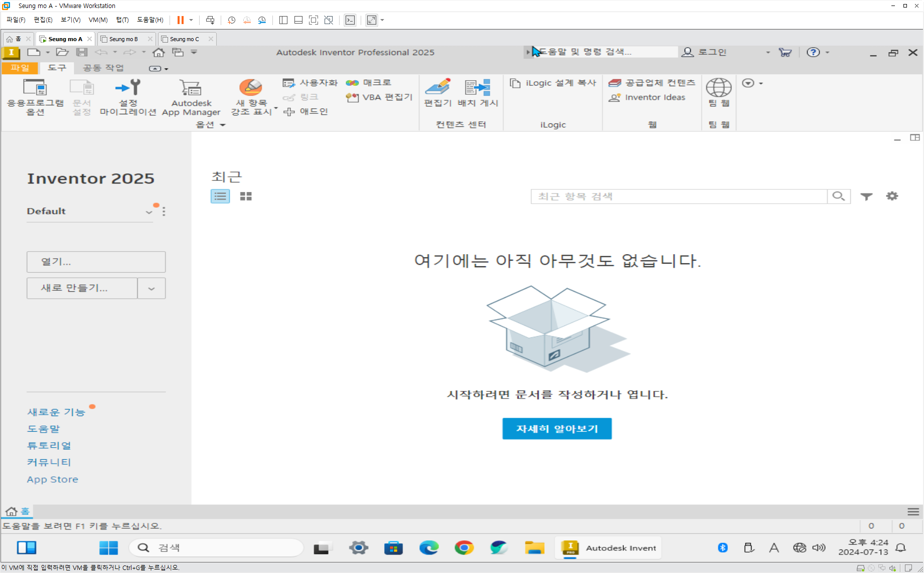
Task: Expand the Login (로그인) dropdown arrow
Action: [x=767, y=53]
